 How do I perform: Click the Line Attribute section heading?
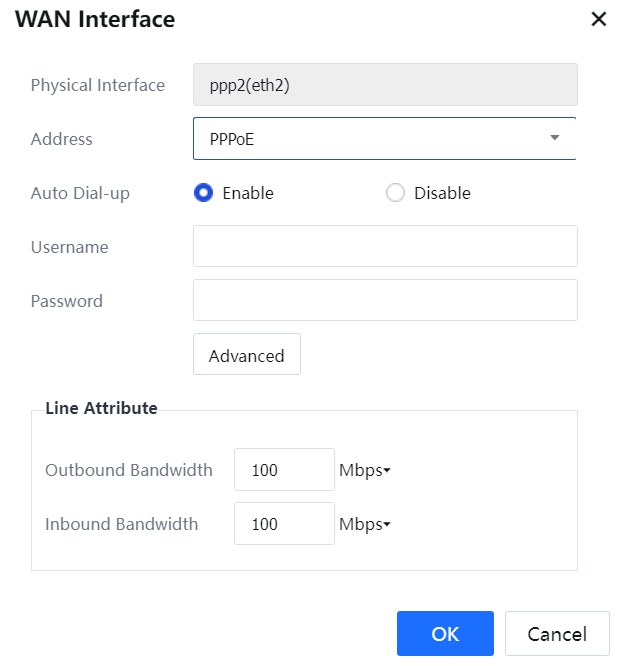(x=101, y=408)
